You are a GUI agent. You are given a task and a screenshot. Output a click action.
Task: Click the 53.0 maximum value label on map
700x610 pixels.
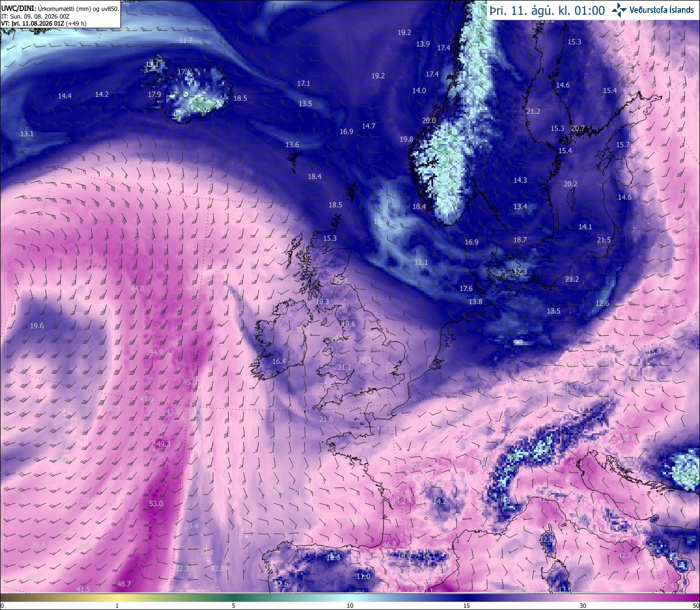coord(156,503)
